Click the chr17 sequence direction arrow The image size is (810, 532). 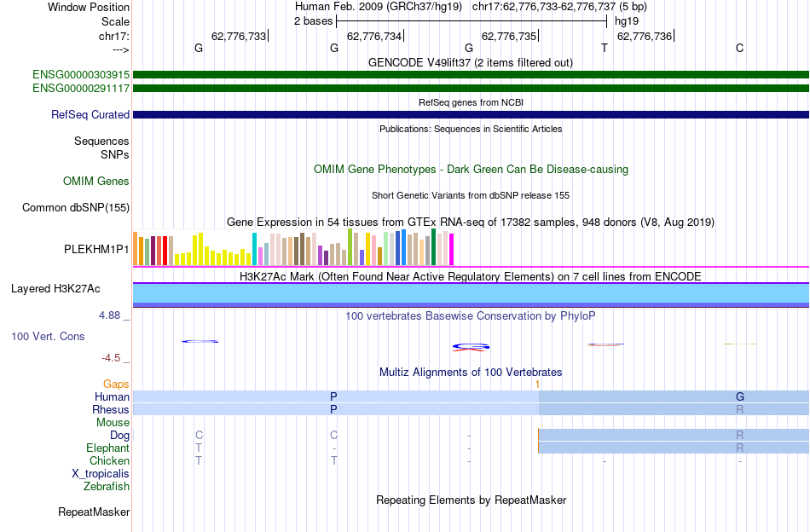[121, 49]
